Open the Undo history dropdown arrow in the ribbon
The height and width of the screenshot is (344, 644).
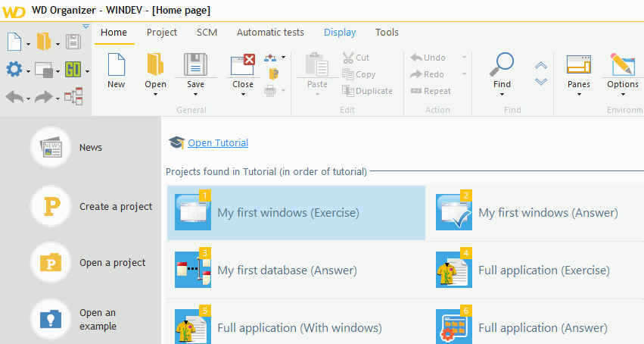click(x=464, y=58)
